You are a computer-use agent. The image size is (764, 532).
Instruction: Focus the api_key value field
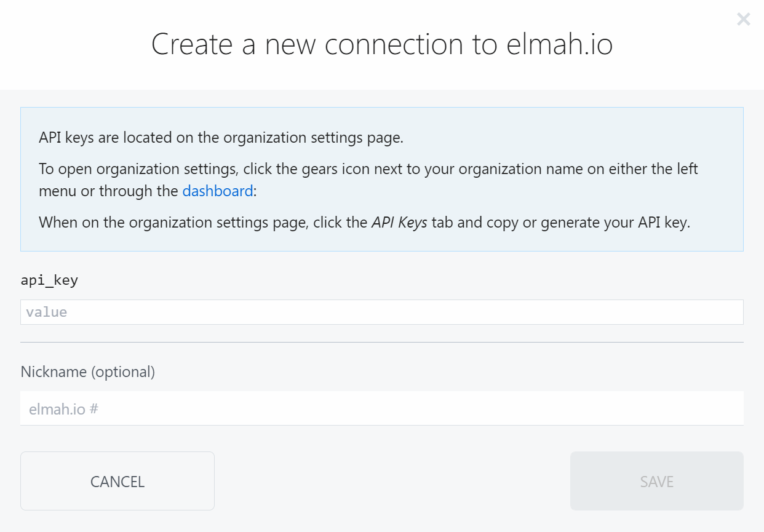tap(382, 312)
